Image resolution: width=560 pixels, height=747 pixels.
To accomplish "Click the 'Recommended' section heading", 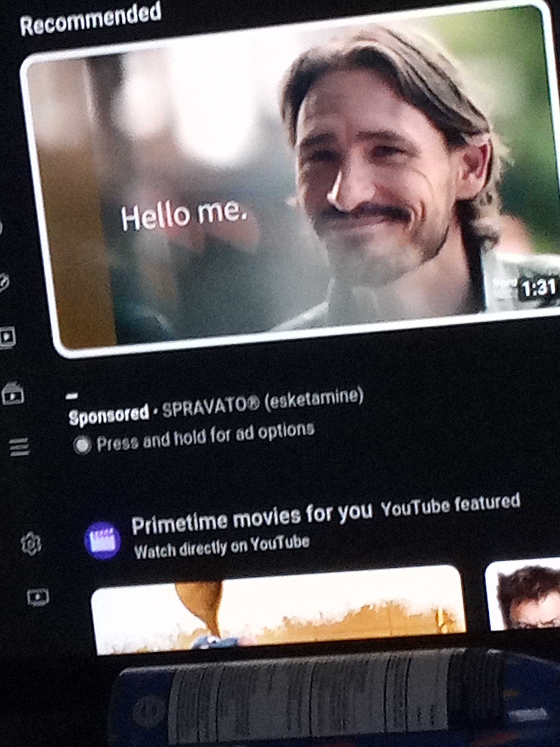I will [90, 18].
